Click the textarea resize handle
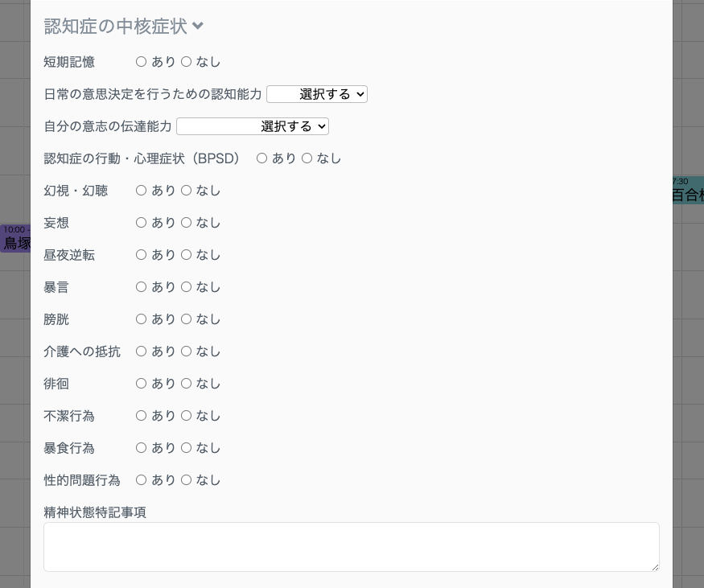The width and height of the screenshot is (704, 588). [655, 566]
